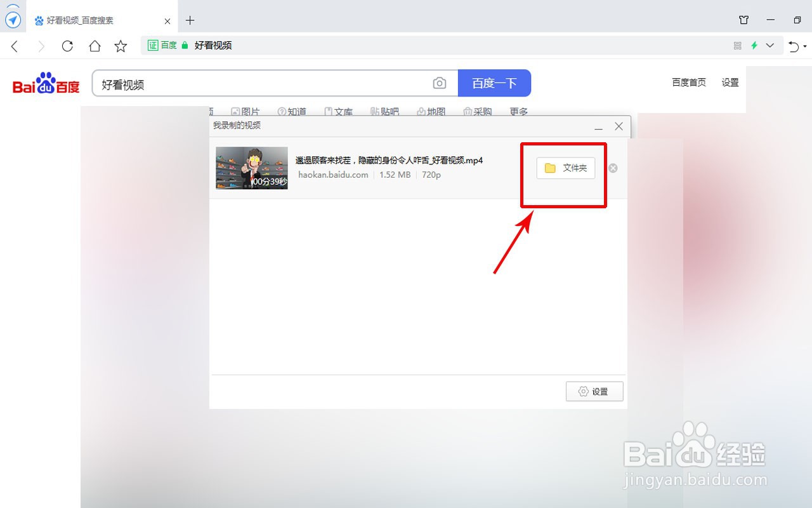Open the 百度首页 link
This screenshot has height=508, width=812.
click(689, 83)
